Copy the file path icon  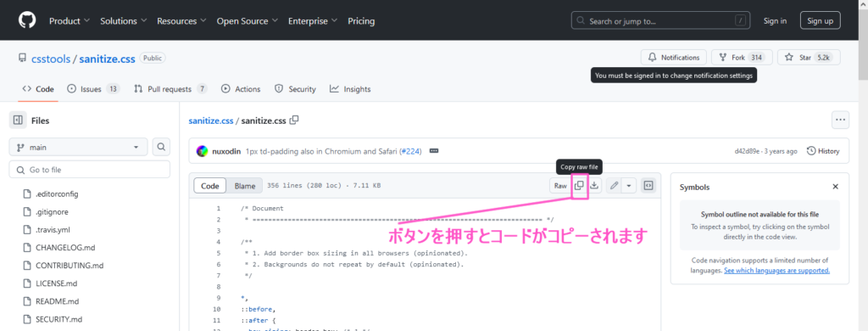294,120
